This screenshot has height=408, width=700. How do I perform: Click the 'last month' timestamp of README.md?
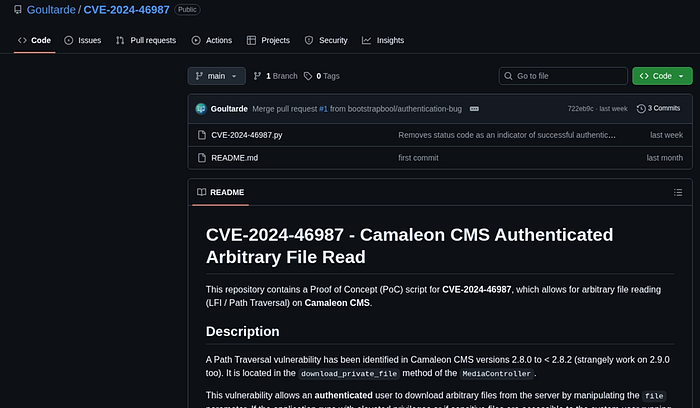coord(664,158)
